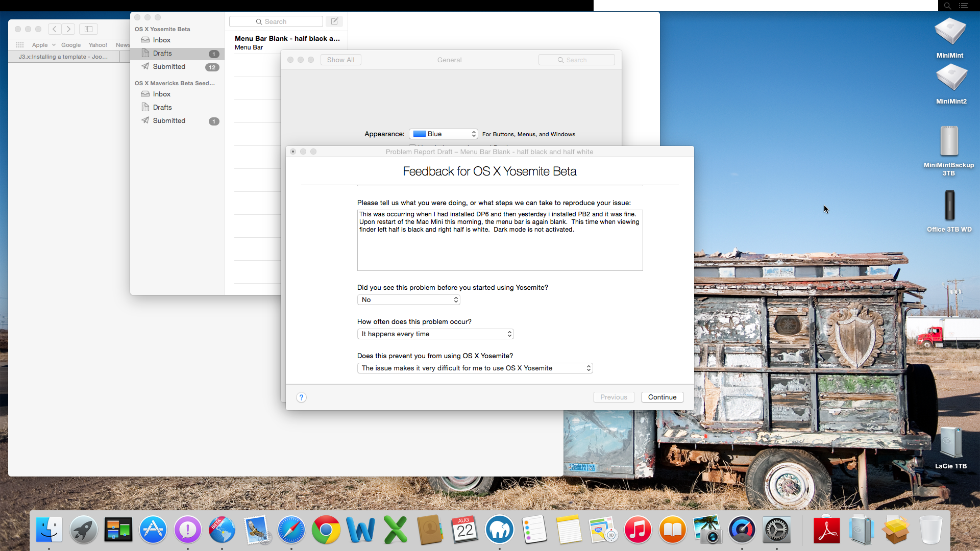The image size is (980, 551).
Task: Open Finder from the dock
Action: (49, 530)
